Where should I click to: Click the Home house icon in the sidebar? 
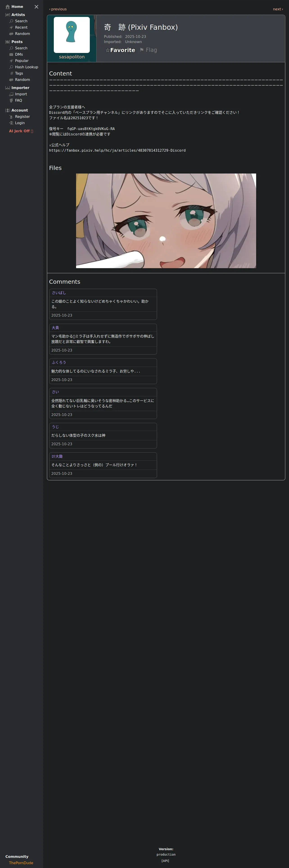click(8, 7)
